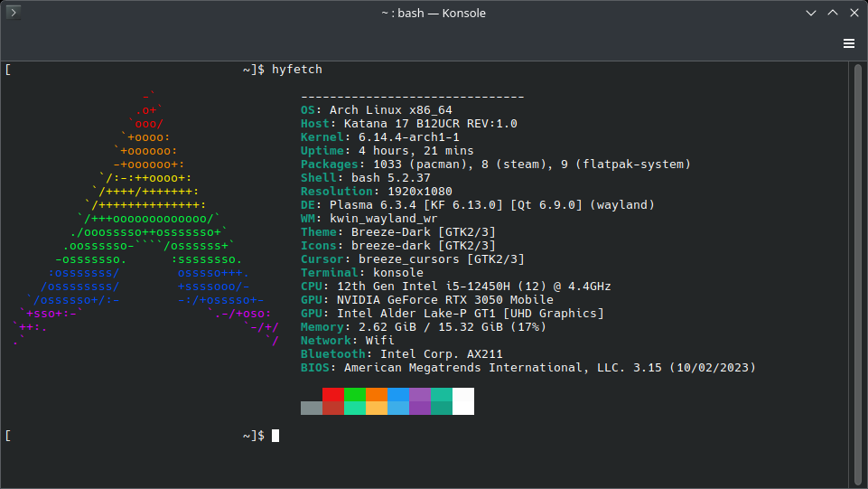Click the bright red color block
The height and width of the screenshot is (489, 868).
point(333,394)
